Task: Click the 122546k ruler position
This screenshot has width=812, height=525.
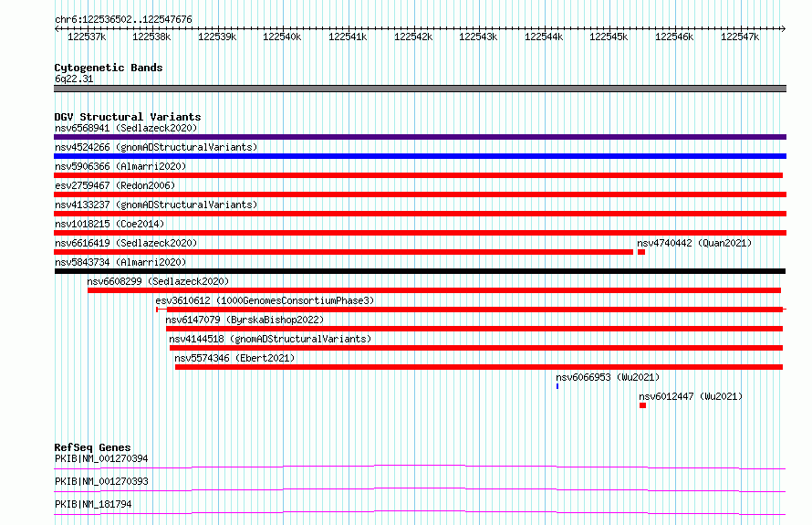Action: [674, 37]
